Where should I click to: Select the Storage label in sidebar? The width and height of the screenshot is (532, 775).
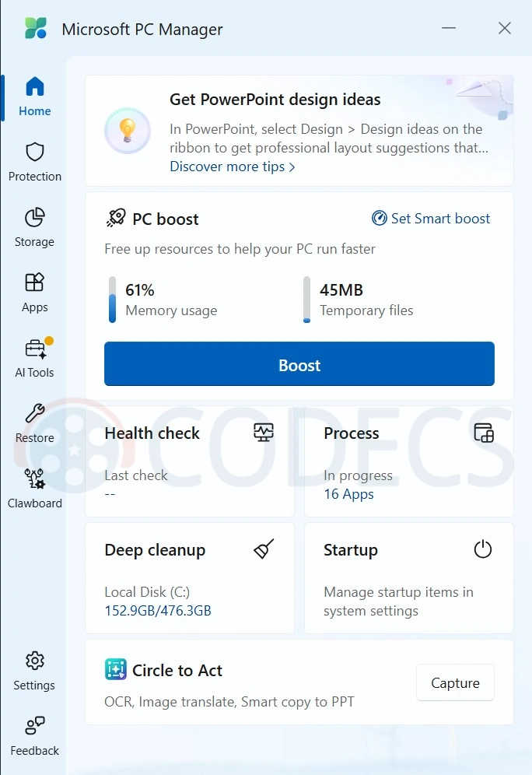coord(34,242)
